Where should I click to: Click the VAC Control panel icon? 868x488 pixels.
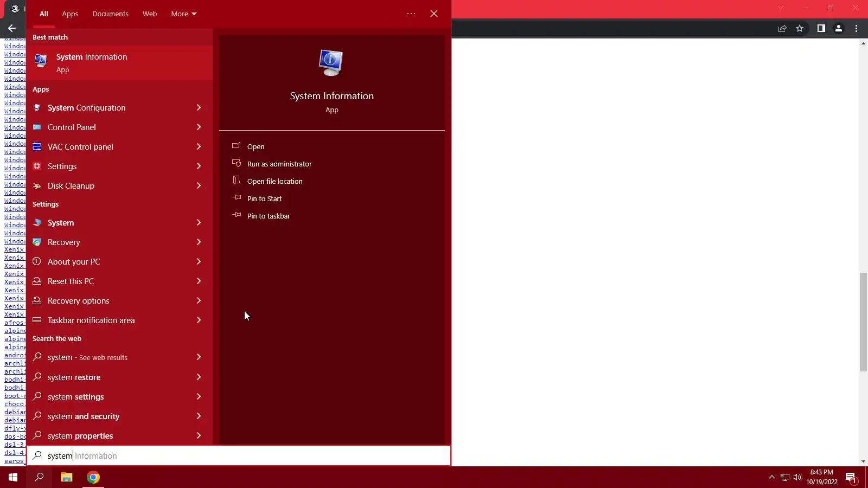[x=37, y=146]
